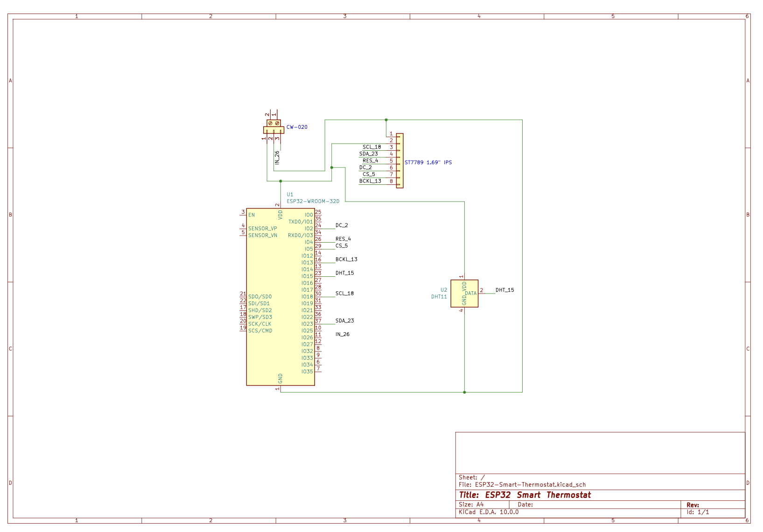
Task: Select junction dot on wire above display pin 1
Action: 386,120
